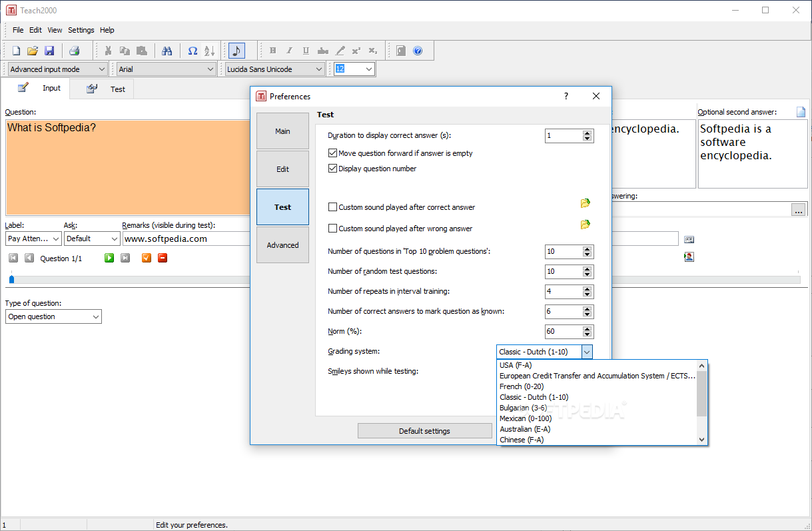Jump to the last question icon
The width and height of the screenshot is (812, 531).
[x=125, y=258]
